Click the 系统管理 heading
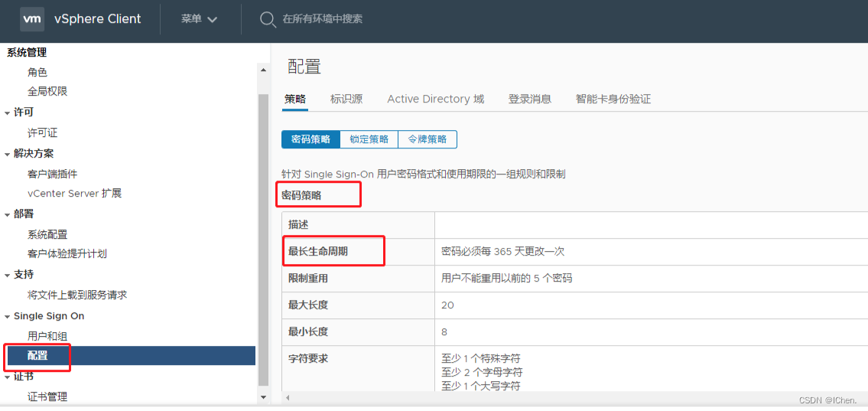The width and height of the screenshot is (868, 411). pos(27,53)
